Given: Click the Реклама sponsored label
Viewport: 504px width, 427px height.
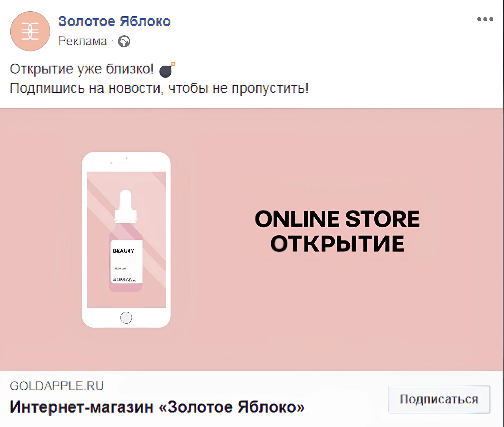Looking at the screenshot, I should click(82, 41).
